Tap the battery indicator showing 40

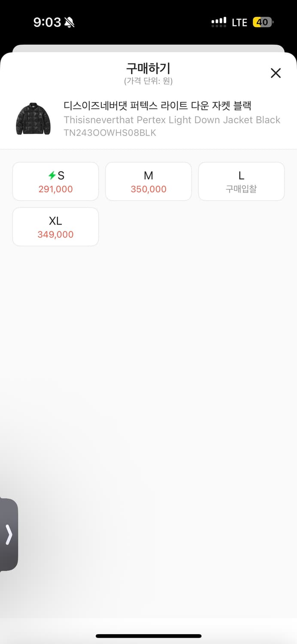(263, 22)
